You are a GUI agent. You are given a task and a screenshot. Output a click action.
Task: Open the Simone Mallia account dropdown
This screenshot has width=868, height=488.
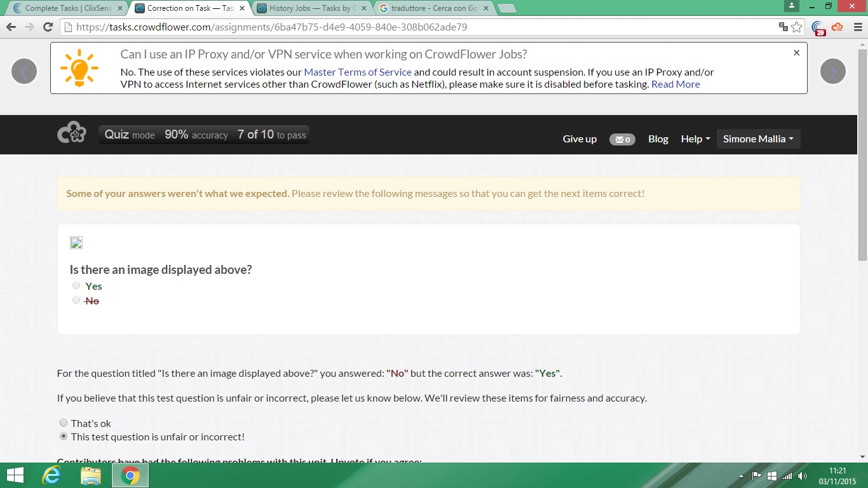pyautogui.click(x=758, y=139)
